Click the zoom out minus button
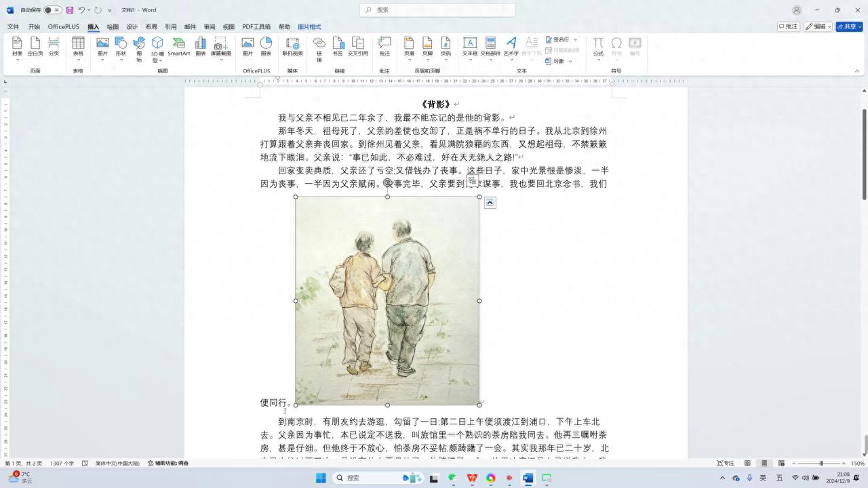 (793, 463)
